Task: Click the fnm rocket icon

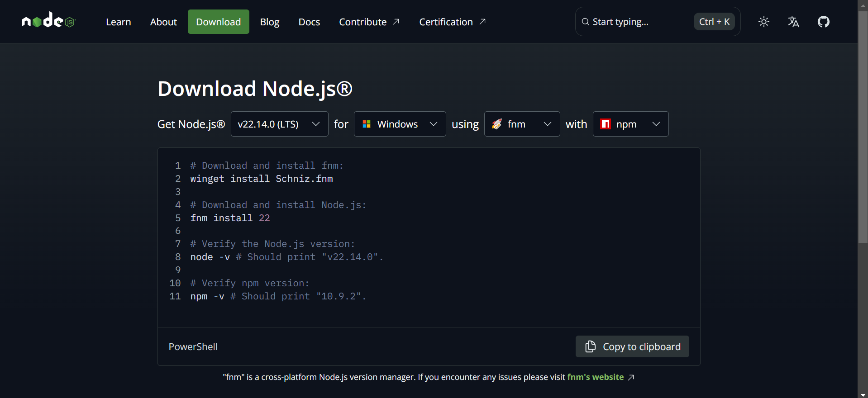Action: click(x=497, y=124)
